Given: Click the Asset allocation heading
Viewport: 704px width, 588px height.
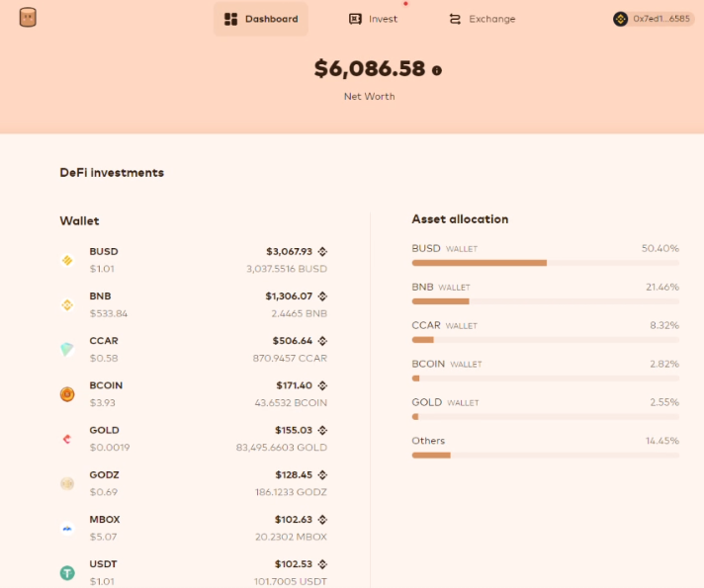Looking at the screenshot, I should [x=460, y=219].
